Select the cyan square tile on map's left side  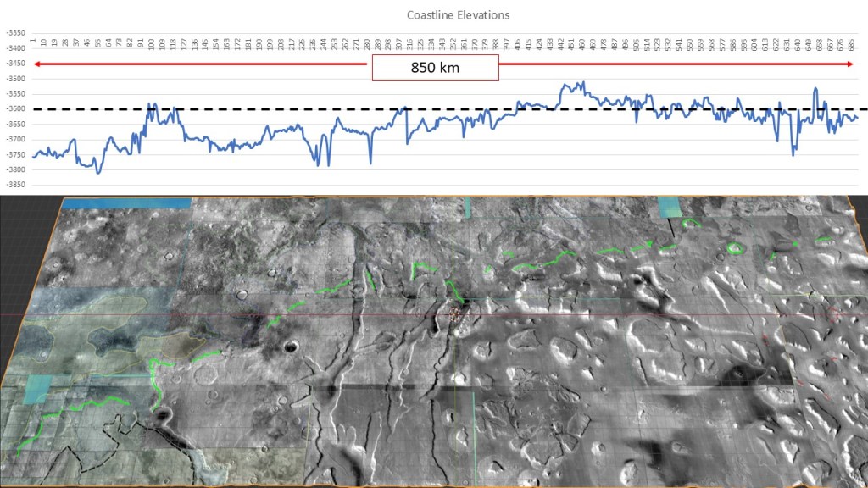39,389
